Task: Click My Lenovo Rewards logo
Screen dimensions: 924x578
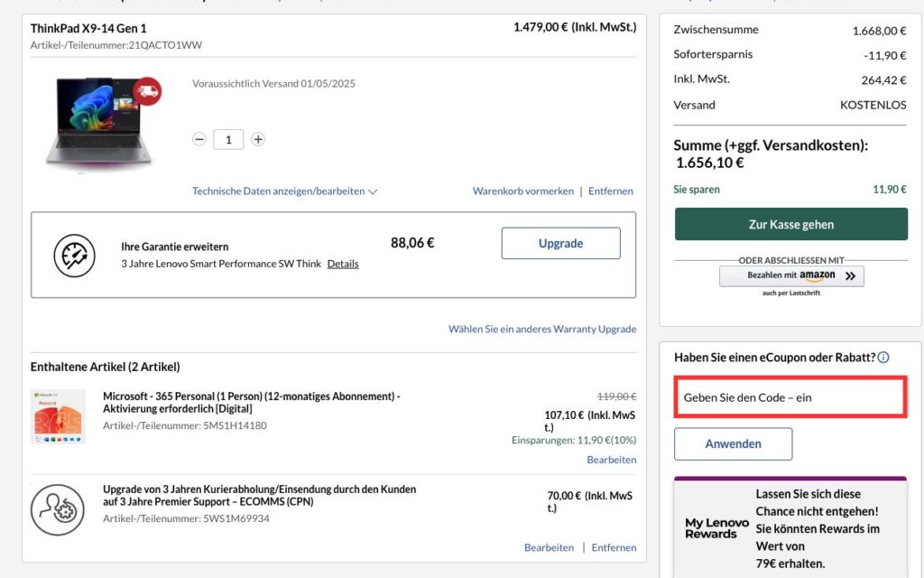Action: (x=716, y=527)
